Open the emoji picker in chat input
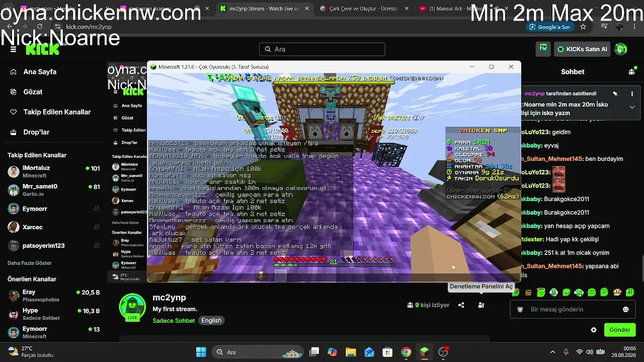The height and width of the screenshot is (362, 644). [x=626, y=310]
